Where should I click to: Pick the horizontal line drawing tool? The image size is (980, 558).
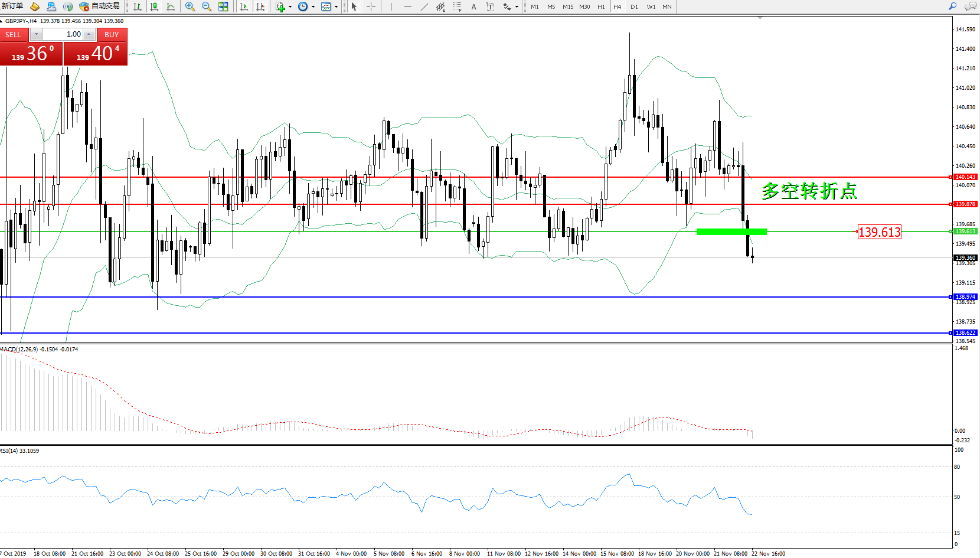point(408,6)
